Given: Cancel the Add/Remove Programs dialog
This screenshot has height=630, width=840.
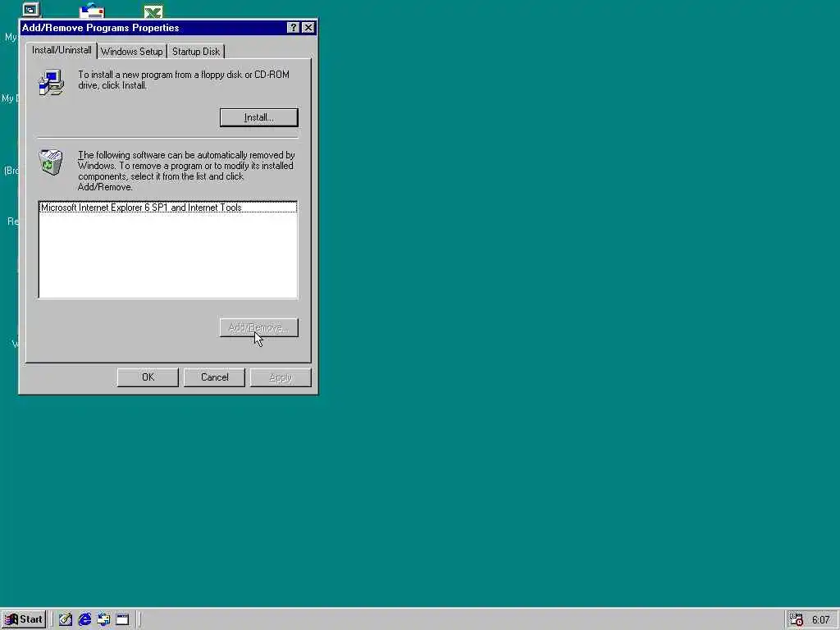Looking at the screenshot, I should pos(214,377).
